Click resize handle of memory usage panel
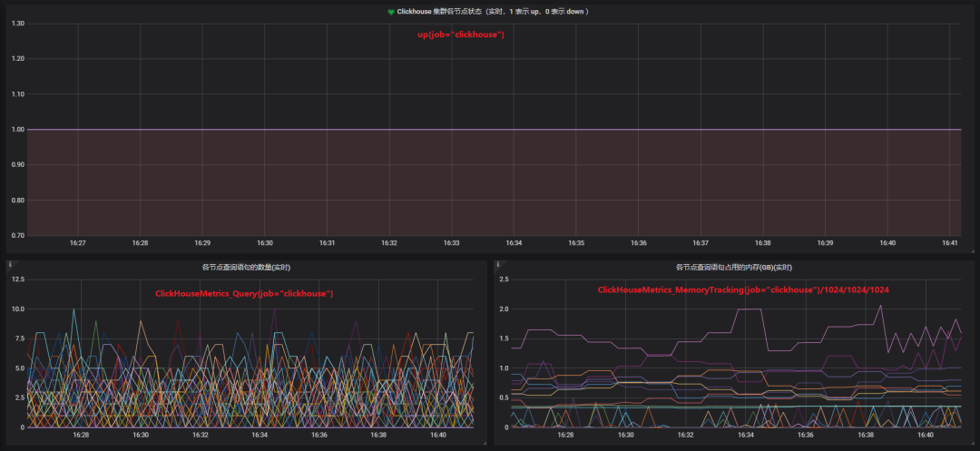 [971, 442]
